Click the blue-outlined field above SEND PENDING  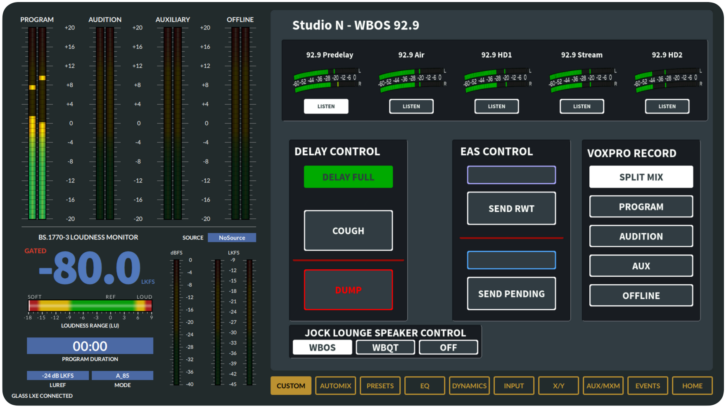(511, 260)
